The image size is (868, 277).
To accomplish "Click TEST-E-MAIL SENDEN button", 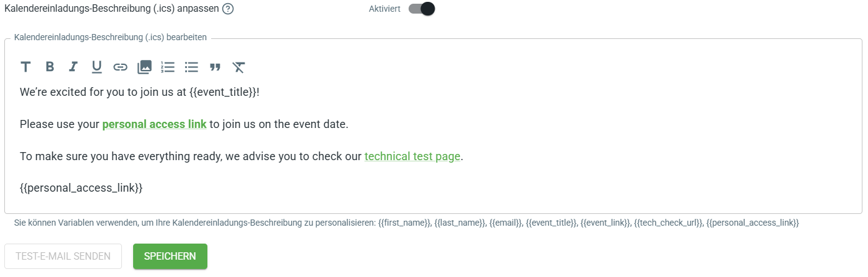I will point(63,257).
